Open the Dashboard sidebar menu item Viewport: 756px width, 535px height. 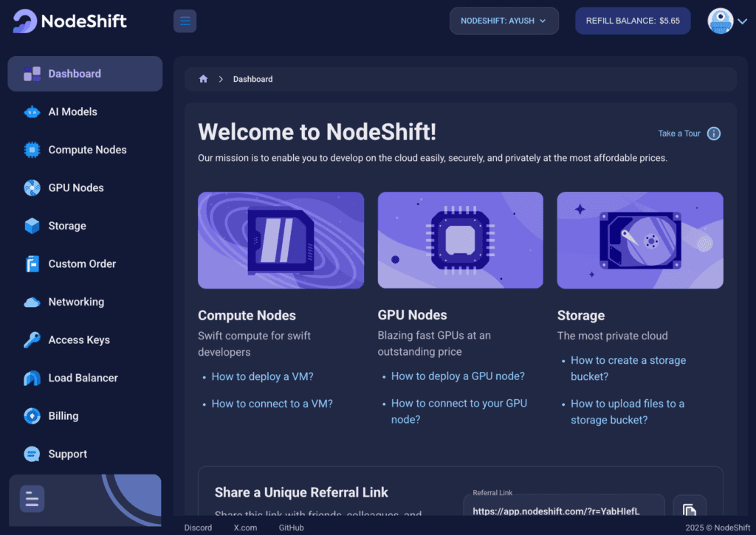click(85, 74)
